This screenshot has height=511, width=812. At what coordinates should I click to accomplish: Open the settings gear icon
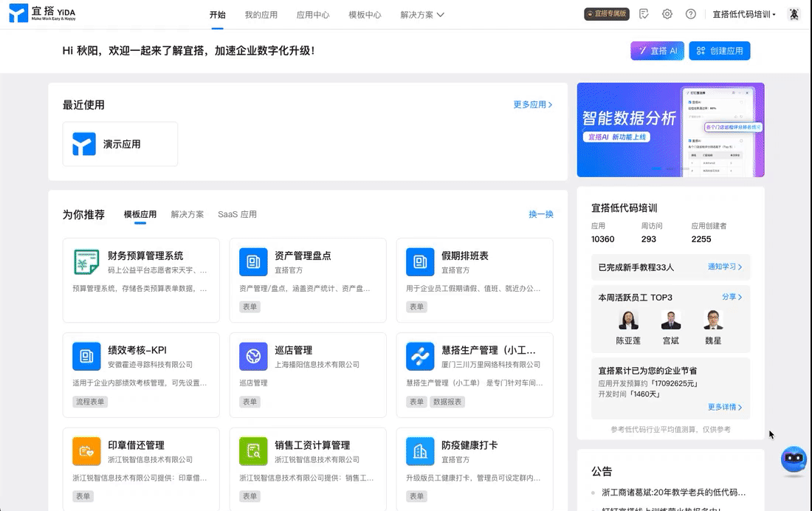click(x=667, y=14)
